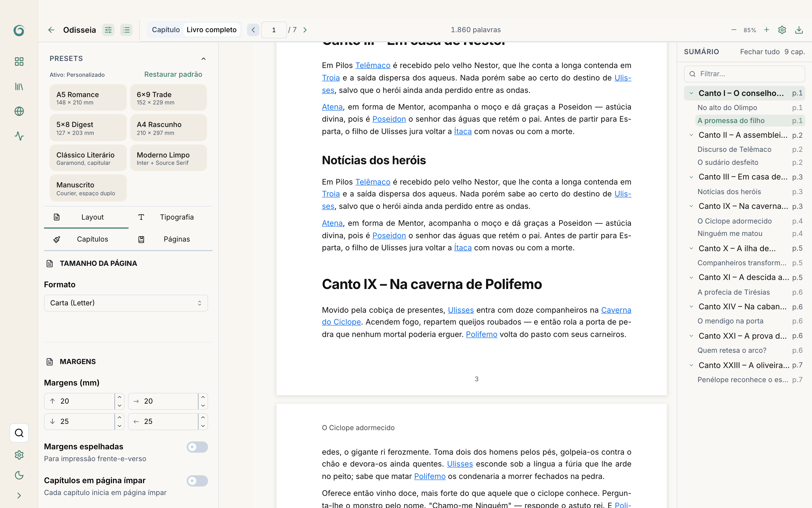Collapse Canto II chapter in summary
The image size is (812, 508).
point(691,135)
